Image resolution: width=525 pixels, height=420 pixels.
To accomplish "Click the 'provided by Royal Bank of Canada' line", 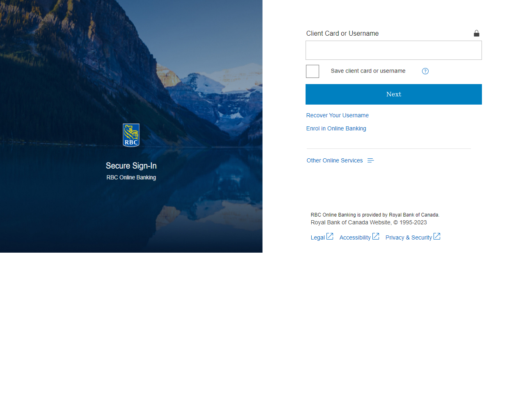I will click(x=375, y=215).
